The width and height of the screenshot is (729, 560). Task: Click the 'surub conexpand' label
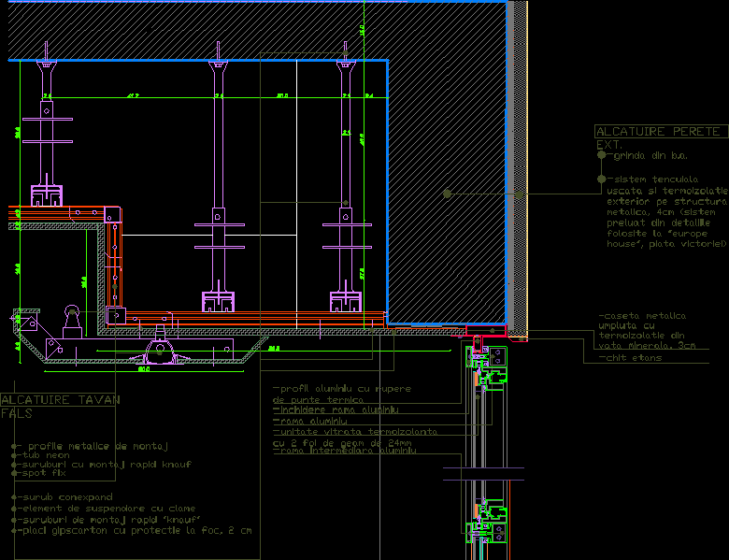(x=65, y=496)
